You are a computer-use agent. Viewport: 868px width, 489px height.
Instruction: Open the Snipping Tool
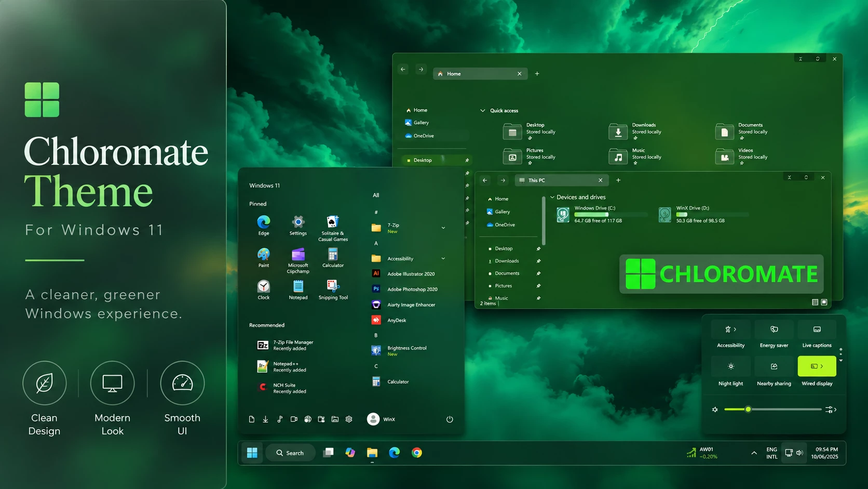[333, 290]
